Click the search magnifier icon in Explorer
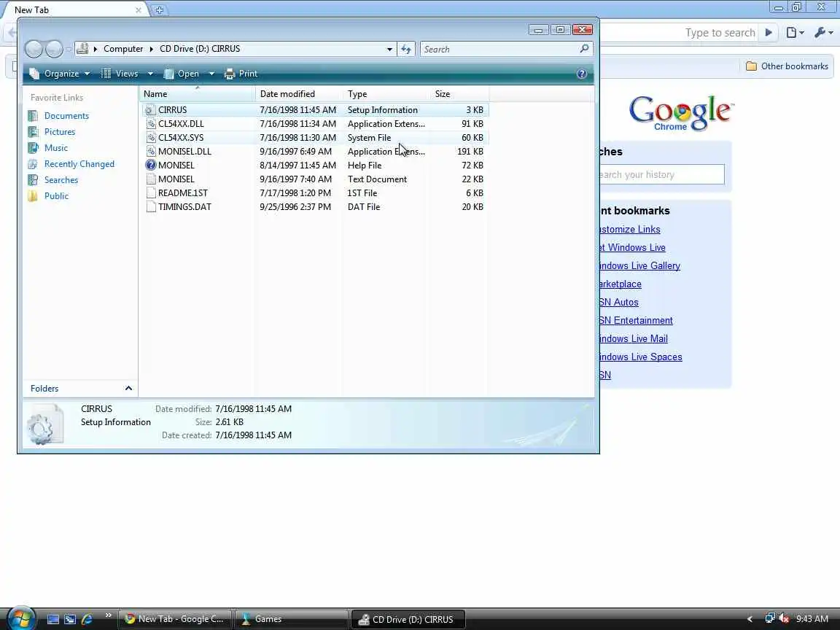The image size is (840, 630). coord(584,49)
